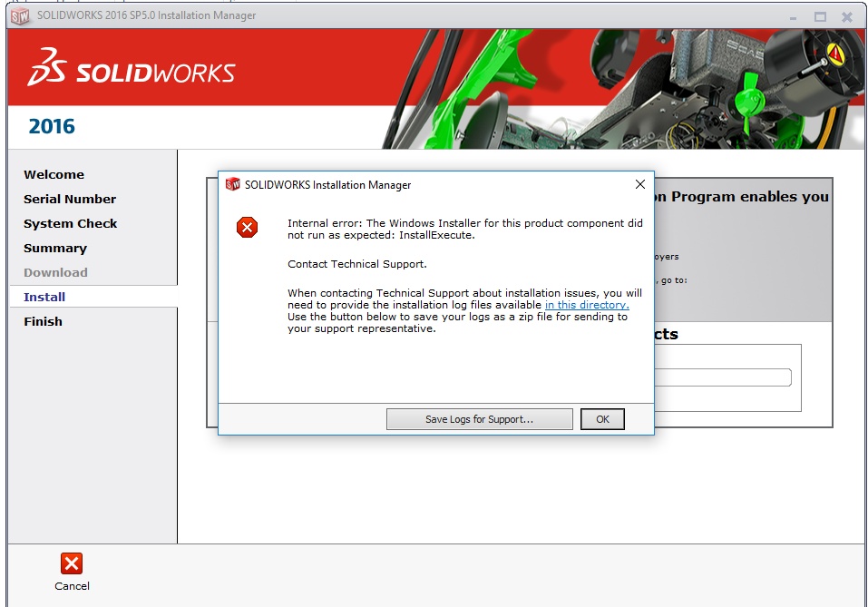Select the Download step
Image resolution: width=868 pixels, height=607 pixels.
coord(55,272)
